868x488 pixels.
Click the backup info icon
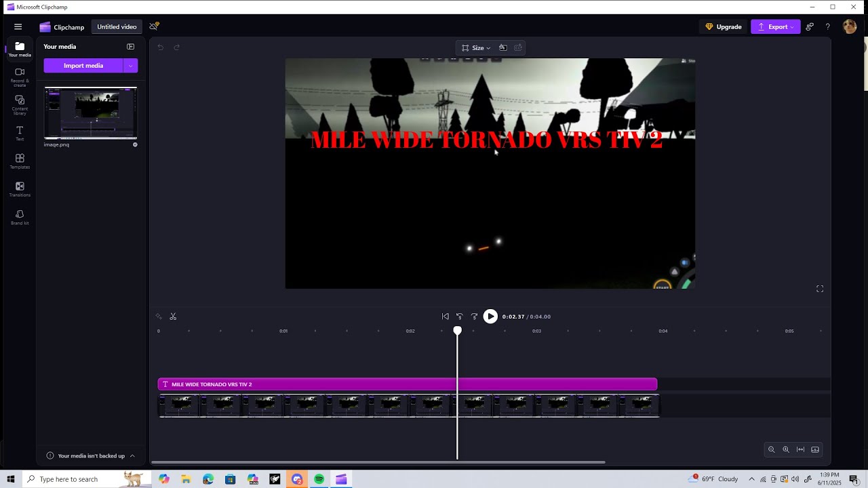click(50, 456)
